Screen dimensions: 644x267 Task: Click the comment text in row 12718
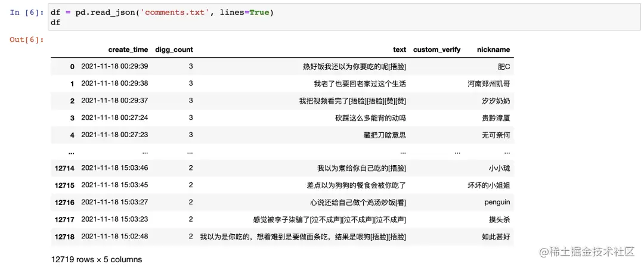(303, 237)
